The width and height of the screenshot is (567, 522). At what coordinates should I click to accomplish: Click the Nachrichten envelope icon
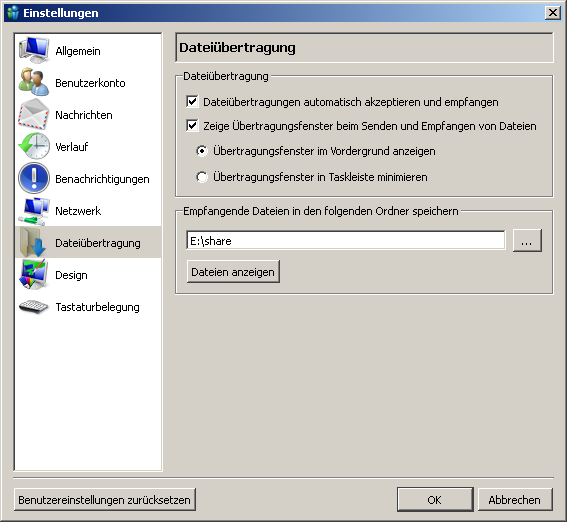tap(34, 114)
